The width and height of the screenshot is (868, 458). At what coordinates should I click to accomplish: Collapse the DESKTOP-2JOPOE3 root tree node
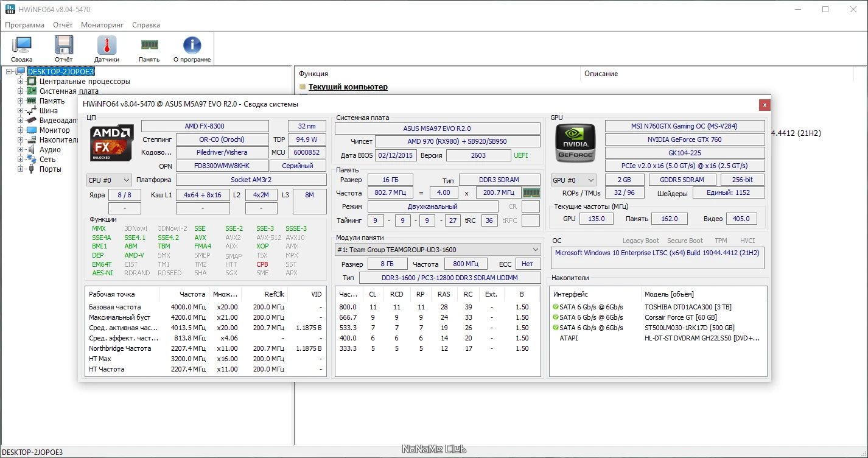9,72
